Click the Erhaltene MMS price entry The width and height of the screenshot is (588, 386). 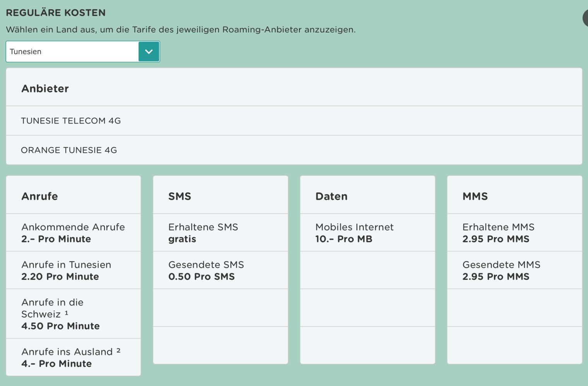click(x=498, y=233)
